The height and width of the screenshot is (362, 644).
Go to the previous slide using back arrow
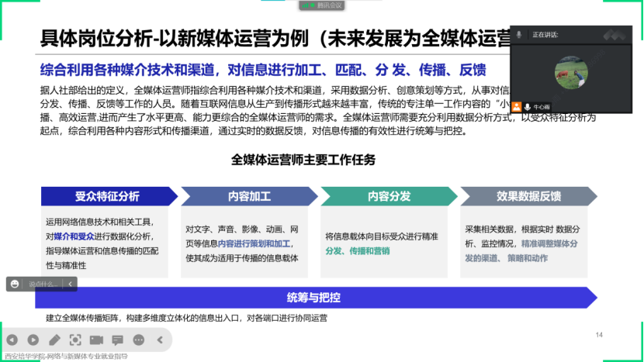pos(12,340)
